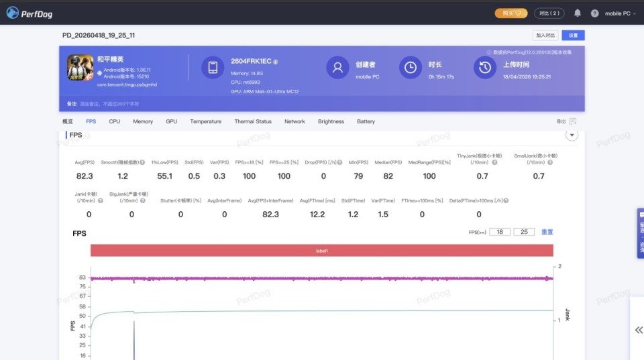The image size is (644, 360).
Task: Click the PUBG game app icon
Action: click(80, 68)
